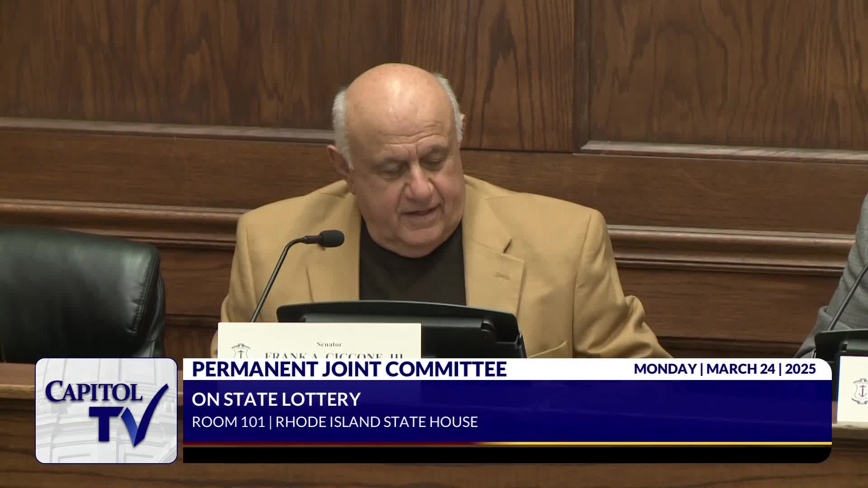Click the state seal on Ciccone's nameplate

click(x=240, y=352)
